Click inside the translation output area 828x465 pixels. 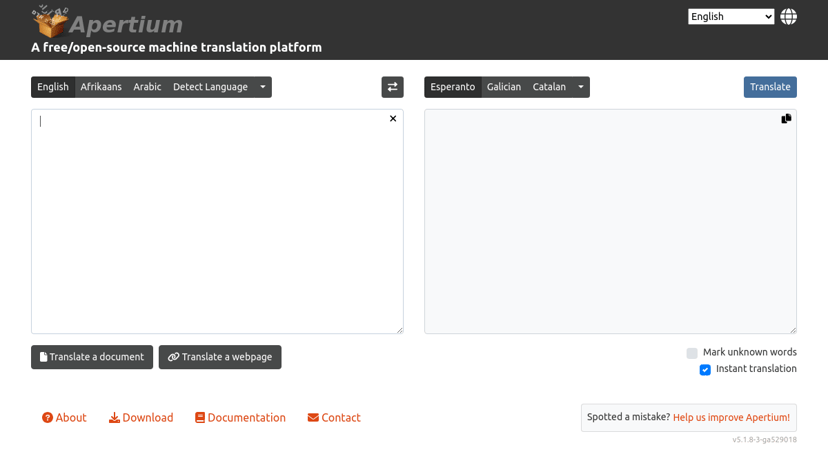(610, 222)
